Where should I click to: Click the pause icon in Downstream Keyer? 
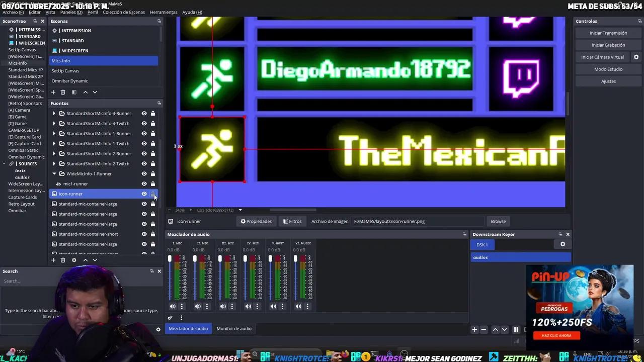516,330
